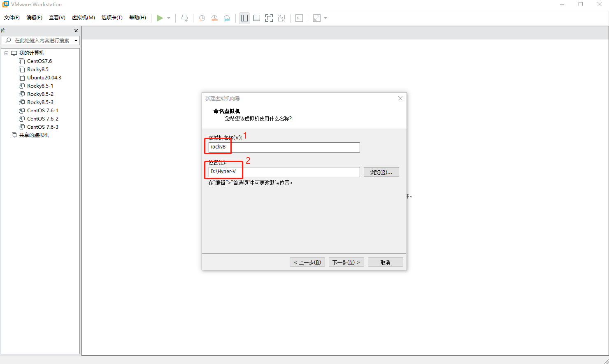Close the 新建虚拟机向导 dialog

(x=400, y=98)
